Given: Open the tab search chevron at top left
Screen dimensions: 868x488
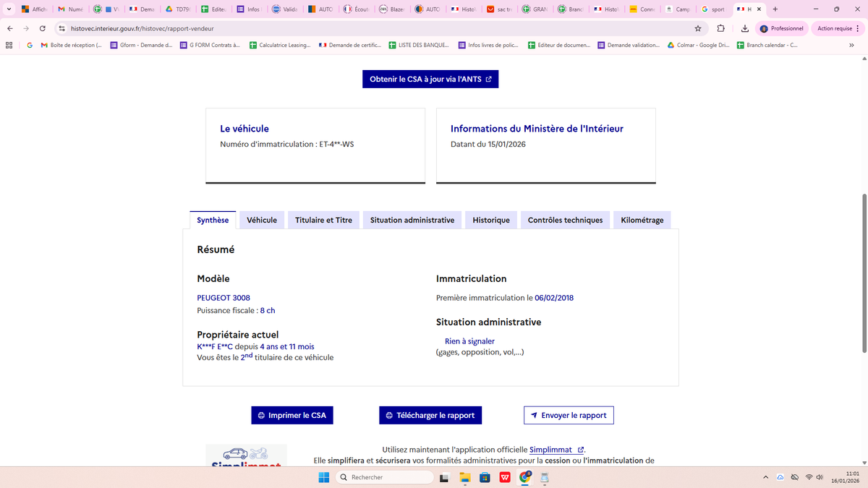Looking at the screenshot, I should (x=8, y=9).
